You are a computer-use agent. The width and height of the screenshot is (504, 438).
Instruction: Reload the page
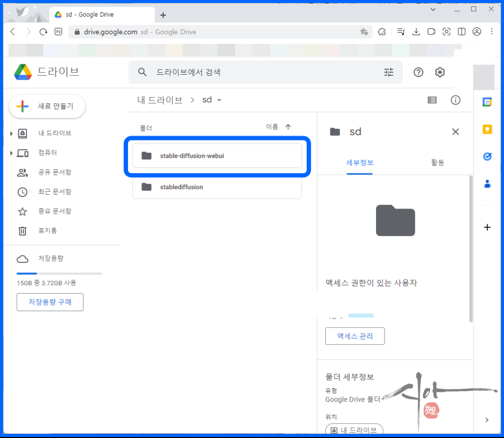point(43,32)
